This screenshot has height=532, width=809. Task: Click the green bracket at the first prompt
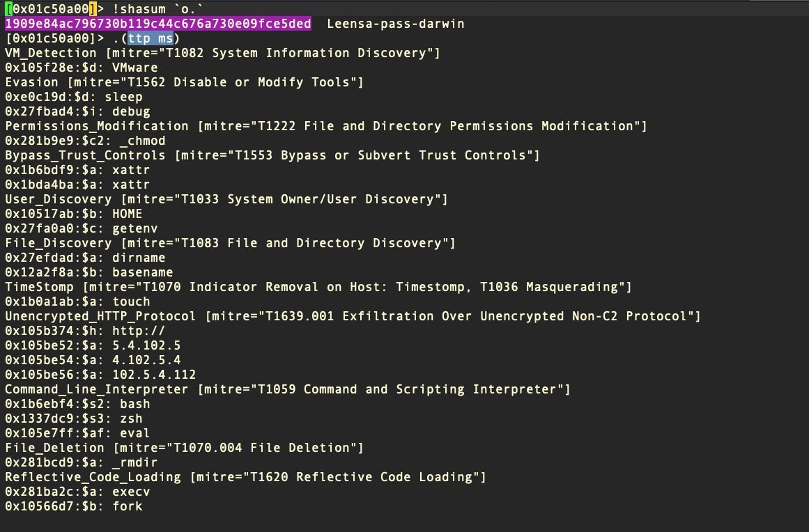(x=7, y=9)
